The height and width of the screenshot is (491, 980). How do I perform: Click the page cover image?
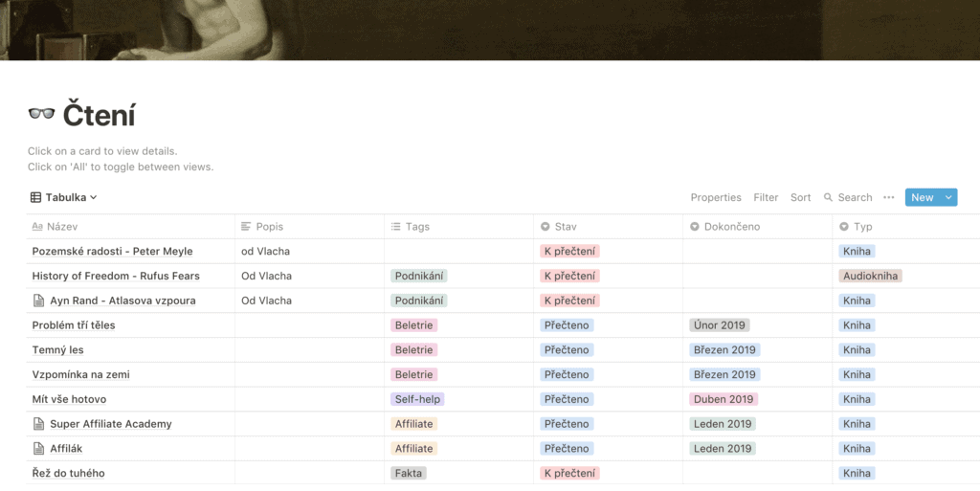click(490, 30)
